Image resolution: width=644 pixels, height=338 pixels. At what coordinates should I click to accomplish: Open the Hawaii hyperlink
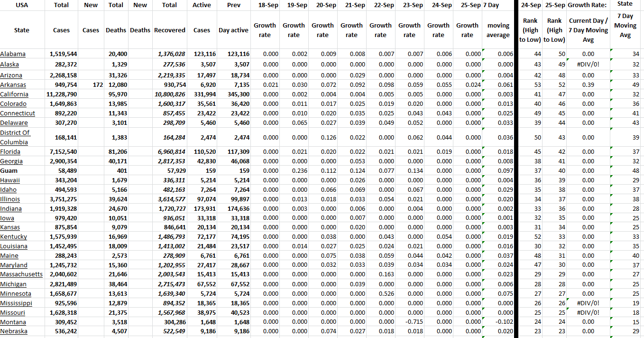tap(10, 180)
